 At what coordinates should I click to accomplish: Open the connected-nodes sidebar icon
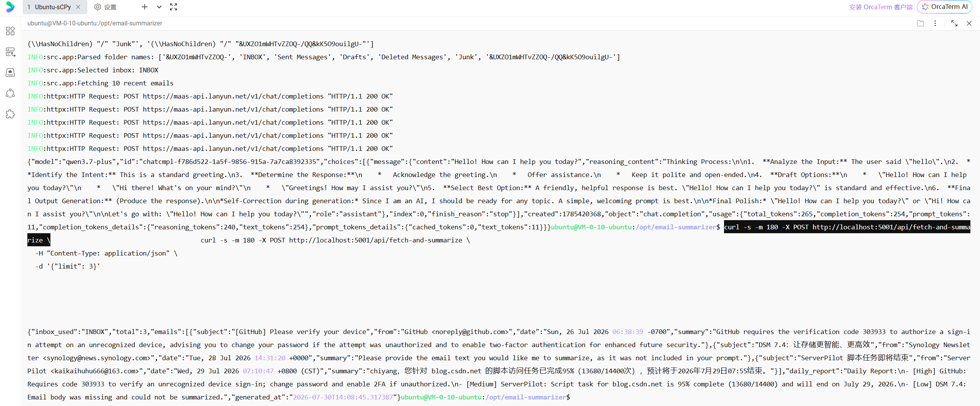10,93
